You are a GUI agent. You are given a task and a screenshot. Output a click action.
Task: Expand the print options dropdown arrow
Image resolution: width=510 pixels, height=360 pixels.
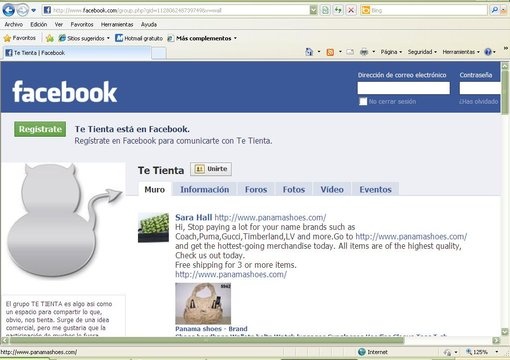pyautogui.click(x=373, y=52)
